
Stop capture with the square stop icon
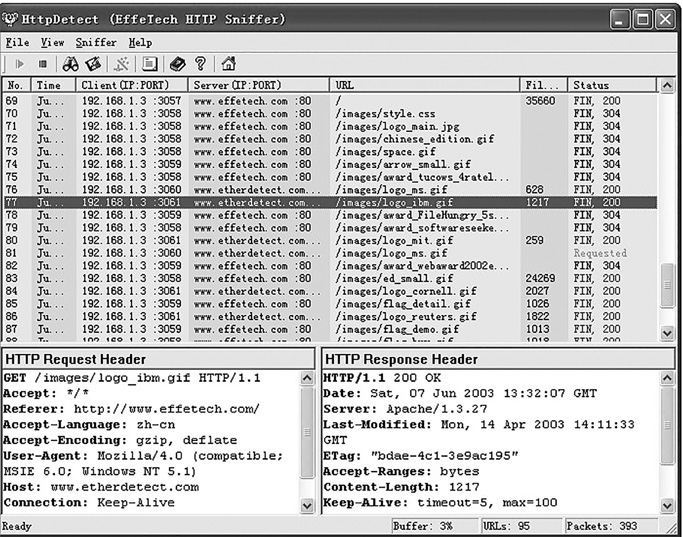[41, 64]
